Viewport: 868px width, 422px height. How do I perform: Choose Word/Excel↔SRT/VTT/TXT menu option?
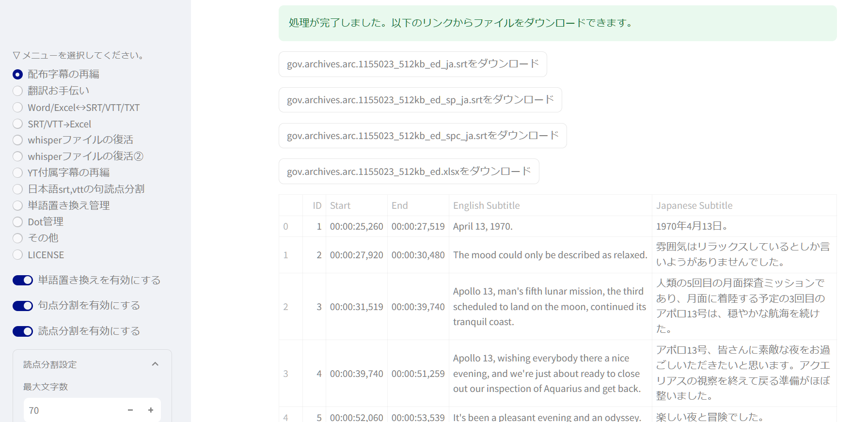18,108
